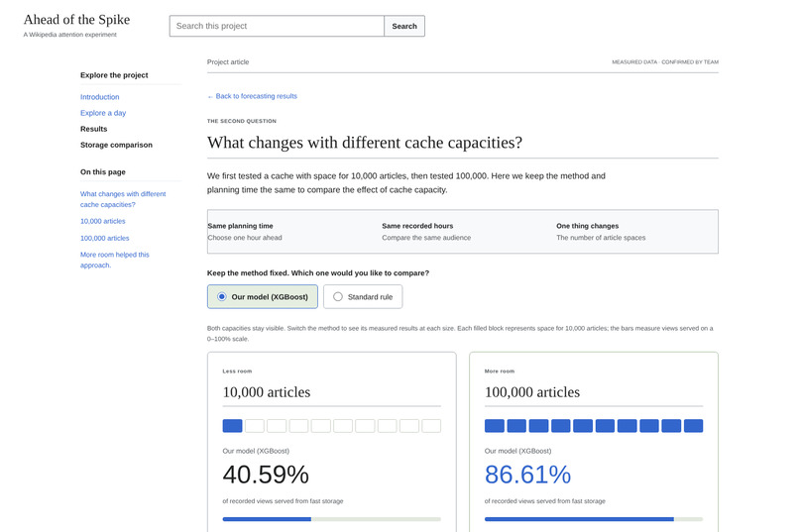Screen dimensions: 799x532
Task: Jump to the 100,000 articles section link
Action: pos(104,238)
